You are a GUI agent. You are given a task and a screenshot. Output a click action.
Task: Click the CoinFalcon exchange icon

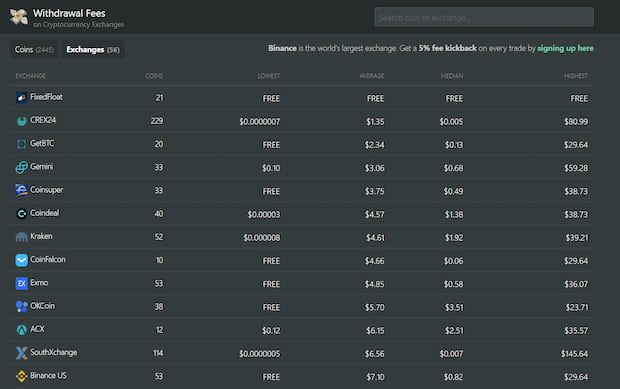[x=21, y=260]
